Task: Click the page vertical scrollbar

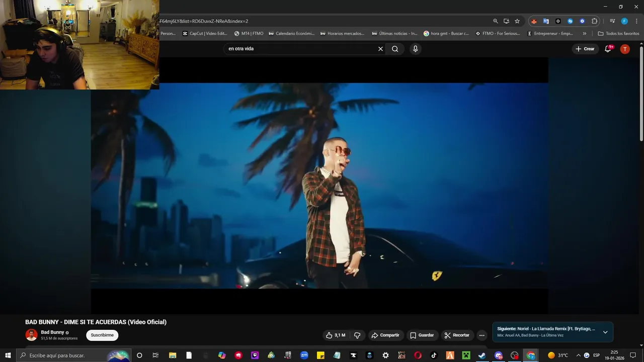Action: tap(641, 93)
